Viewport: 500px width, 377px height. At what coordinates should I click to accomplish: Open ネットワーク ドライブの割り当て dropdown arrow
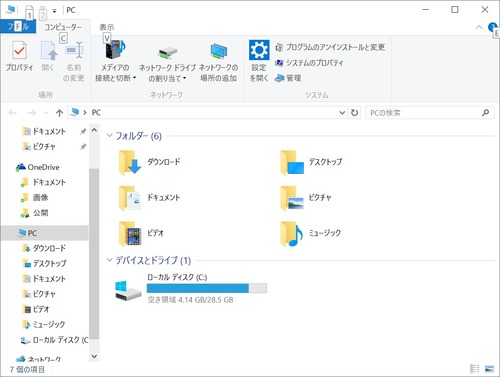tap(184, 78)
